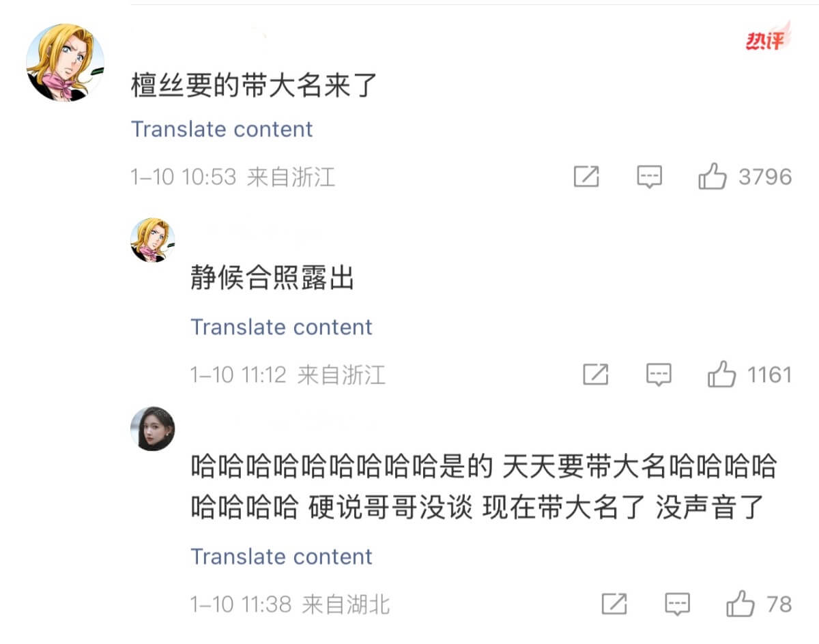Translate the 静候合照露出 reply
Screen dimensions: 819x644
pos(281,327)
